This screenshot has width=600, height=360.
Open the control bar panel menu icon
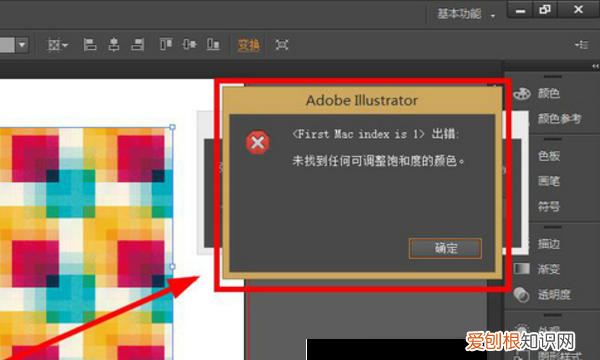581,45
